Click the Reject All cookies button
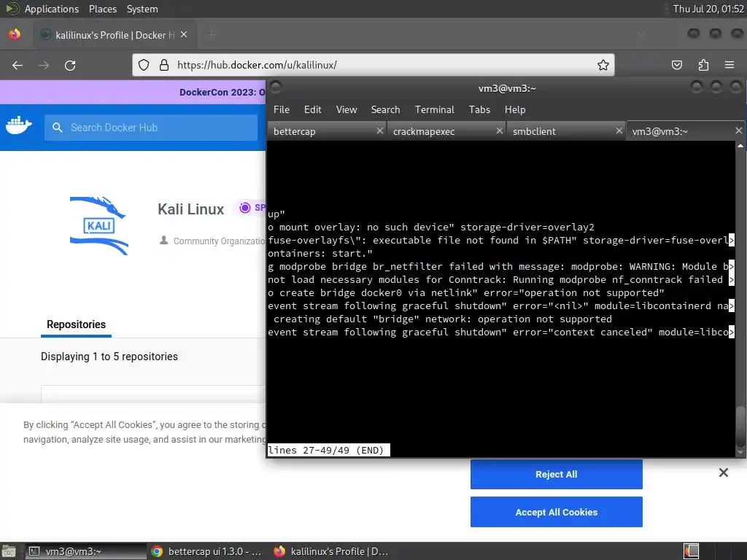Viewport: 747px width, 560px height. (556, 474)
